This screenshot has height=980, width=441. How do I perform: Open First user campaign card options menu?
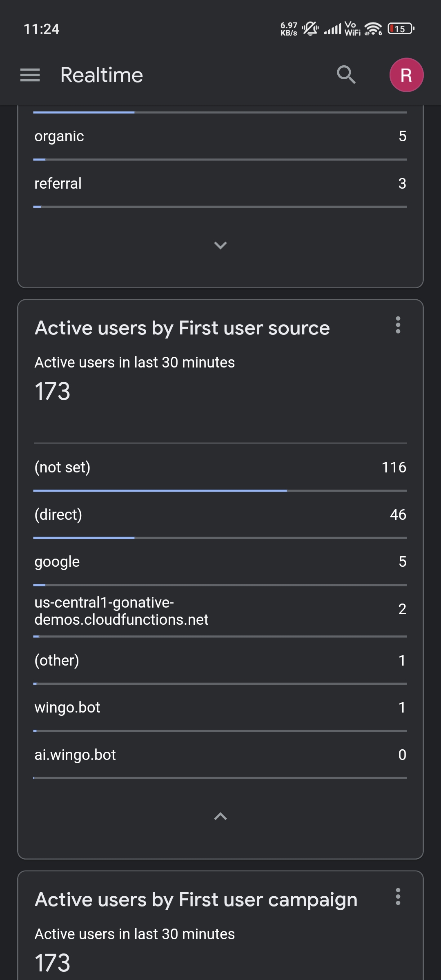[x=398, y=897]
